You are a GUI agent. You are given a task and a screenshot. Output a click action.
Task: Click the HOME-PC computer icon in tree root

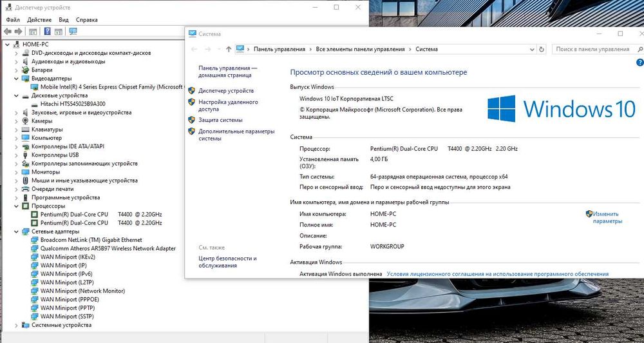pos(17,44)
